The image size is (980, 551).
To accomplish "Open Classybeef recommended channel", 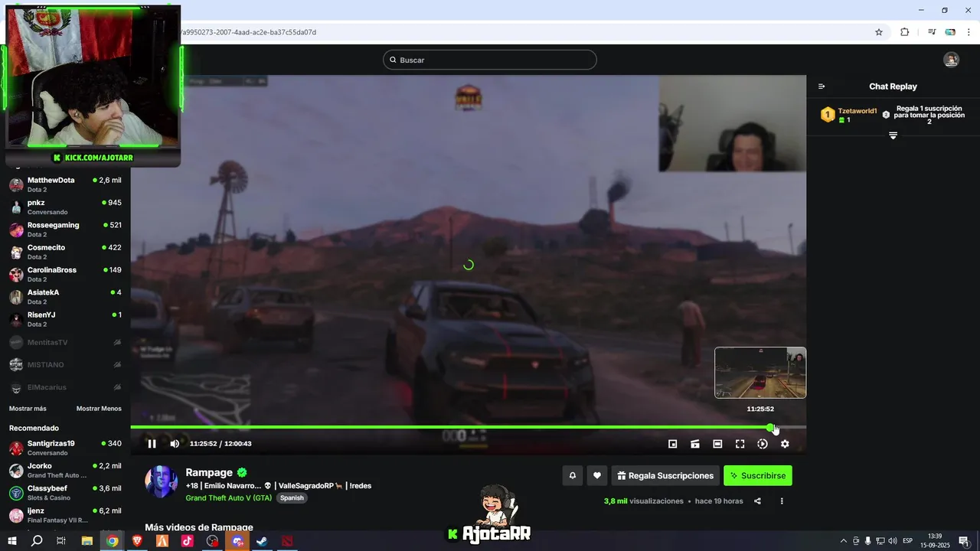I will 65,492.
